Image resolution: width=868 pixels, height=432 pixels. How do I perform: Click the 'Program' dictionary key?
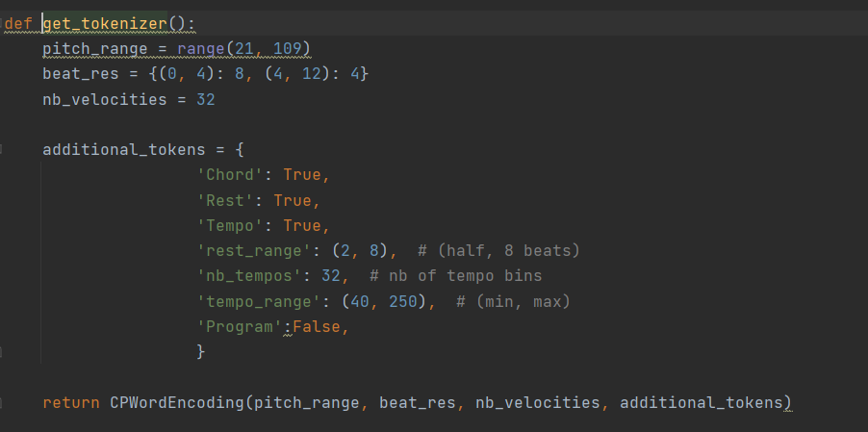240,327
